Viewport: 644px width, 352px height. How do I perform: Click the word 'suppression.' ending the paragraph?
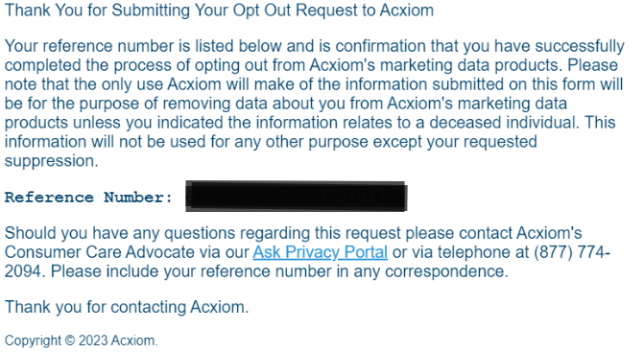click(51, 161)
